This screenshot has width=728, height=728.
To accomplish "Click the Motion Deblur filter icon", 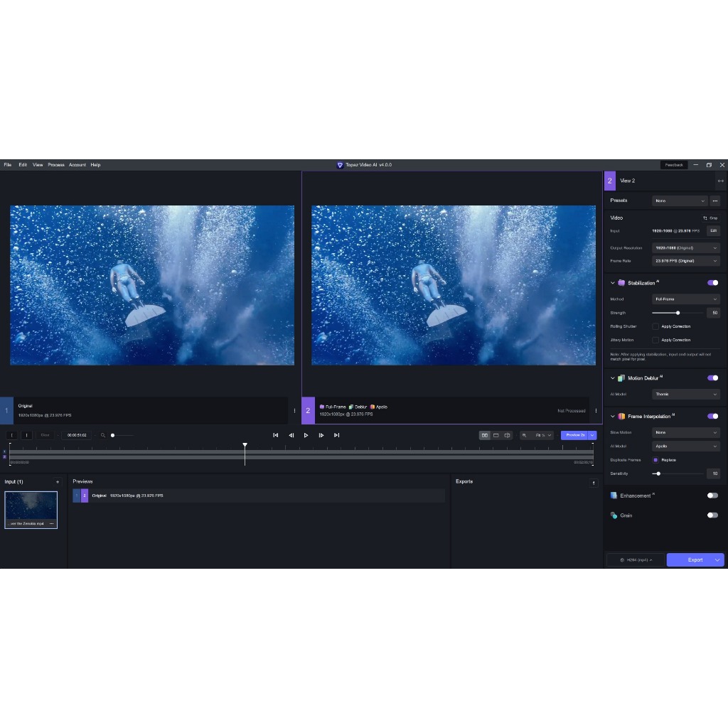I will pos(621,378).
